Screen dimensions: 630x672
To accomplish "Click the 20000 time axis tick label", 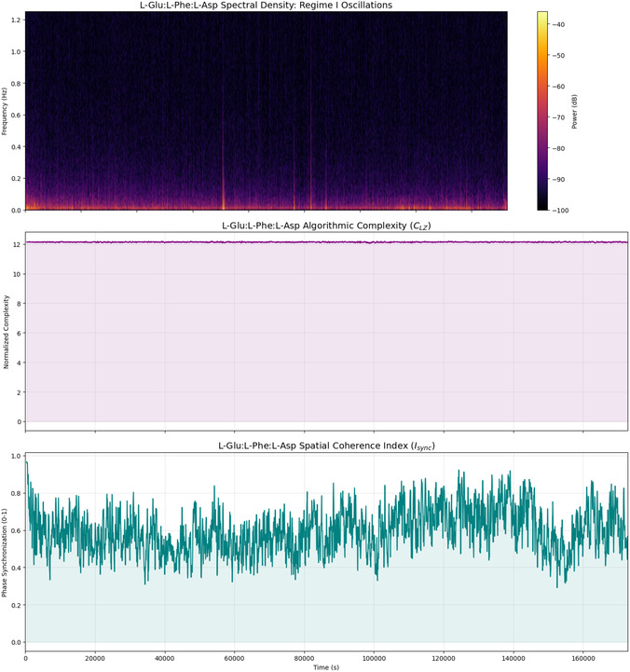I will (x=95, y=658).
